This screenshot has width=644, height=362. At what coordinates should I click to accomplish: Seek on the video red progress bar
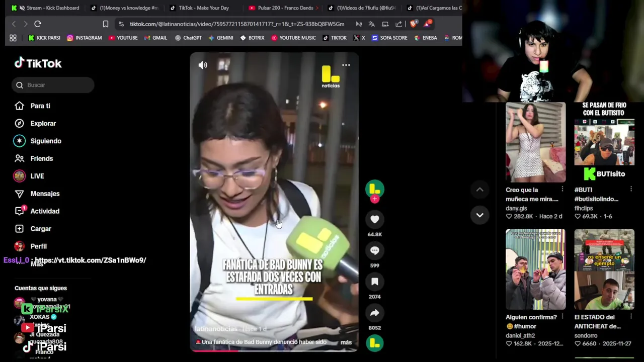pos(274,350)
